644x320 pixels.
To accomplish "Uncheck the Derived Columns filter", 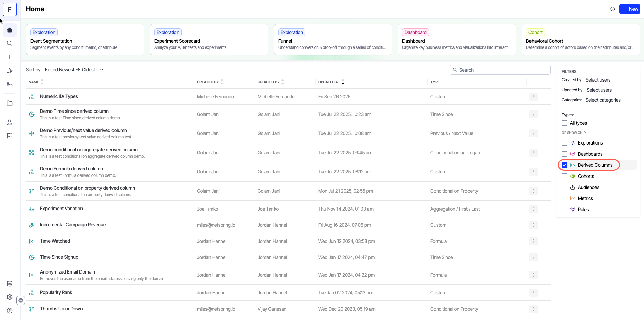I will tap(565, 165).
